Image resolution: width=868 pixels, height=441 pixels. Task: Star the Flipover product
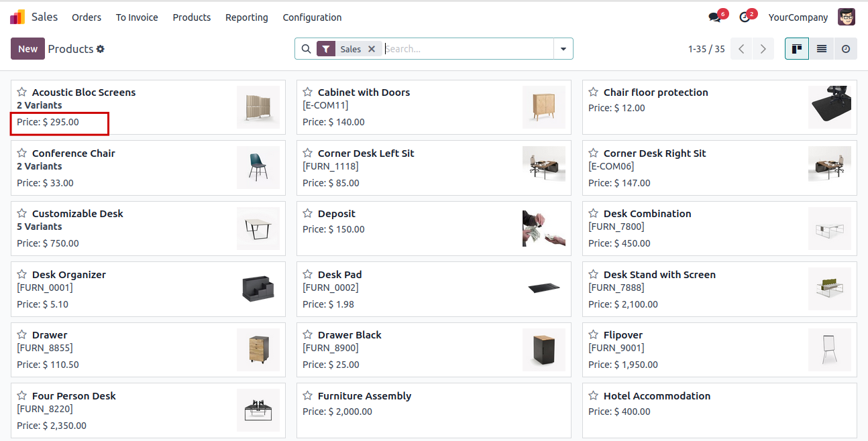coord(594,335)
